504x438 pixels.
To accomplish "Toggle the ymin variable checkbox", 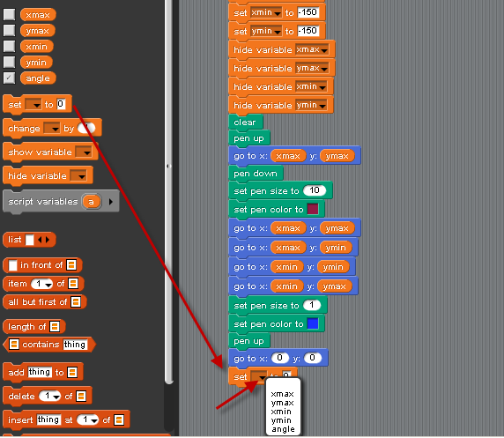I will 9,62.
